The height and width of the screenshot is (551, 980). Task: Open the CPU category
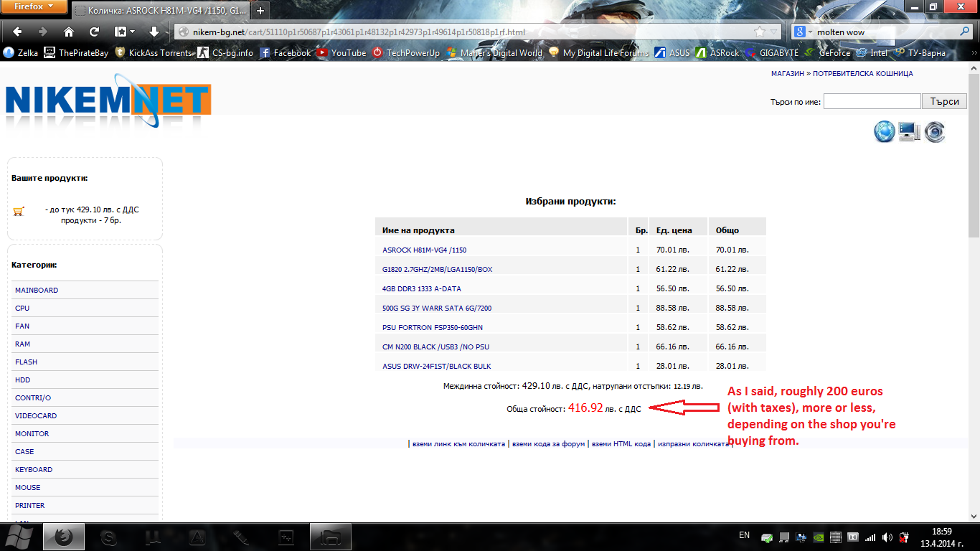click(x=22, y=308)
